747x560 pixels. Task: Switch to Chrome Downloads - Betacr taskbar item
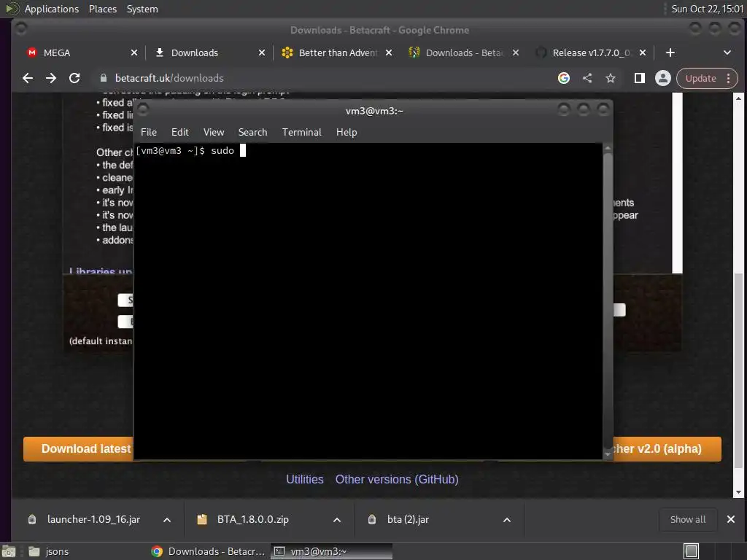tap(208, 551)
